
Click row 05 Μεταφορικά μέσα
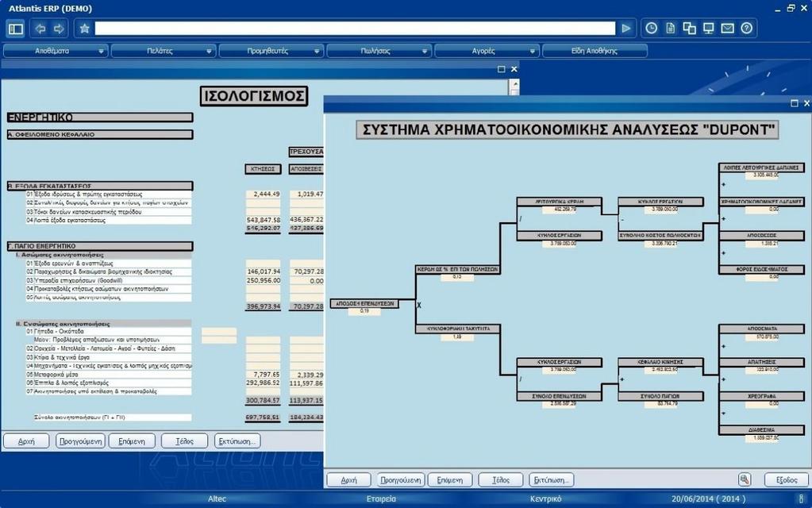coord(109,374)
